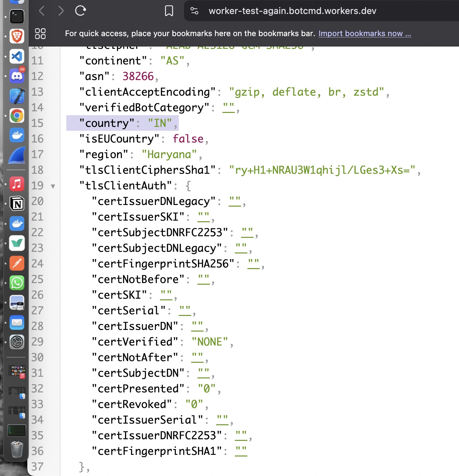This screenshot has height=476, width=459.
Task: Select the "NONE" certVerified value
Action: click(210, 342)
